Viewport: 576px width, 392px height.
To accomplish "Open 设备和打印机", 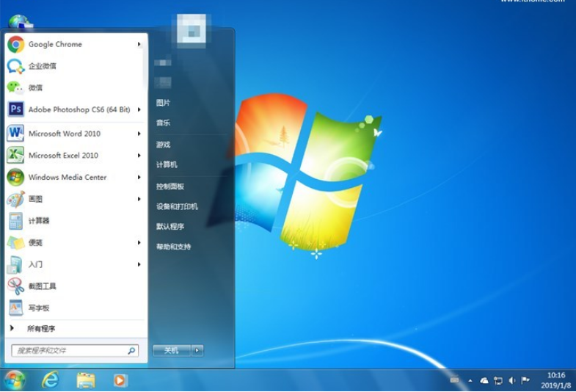I will tap(177, 206).
